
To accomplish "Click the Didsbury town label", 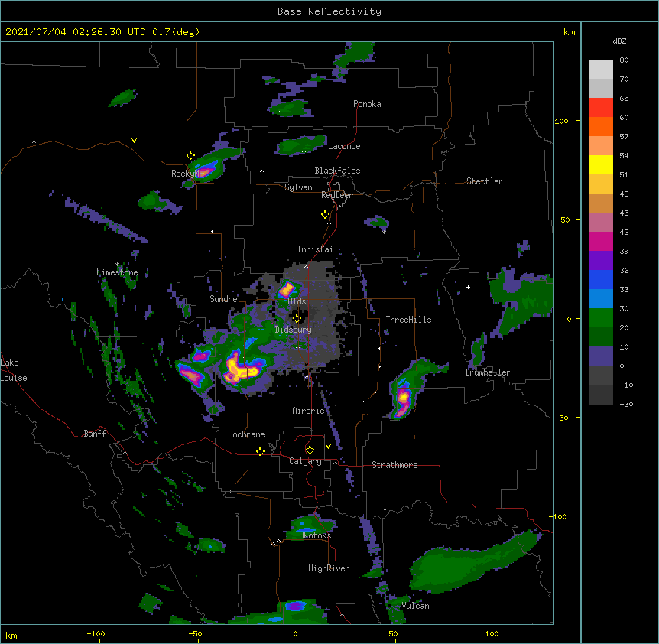I will click(294, 330).
